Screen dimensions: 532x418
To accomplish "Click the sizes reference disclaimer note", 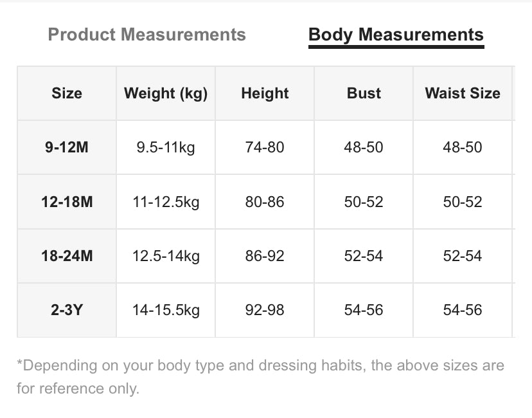I will tap(260, 377).
